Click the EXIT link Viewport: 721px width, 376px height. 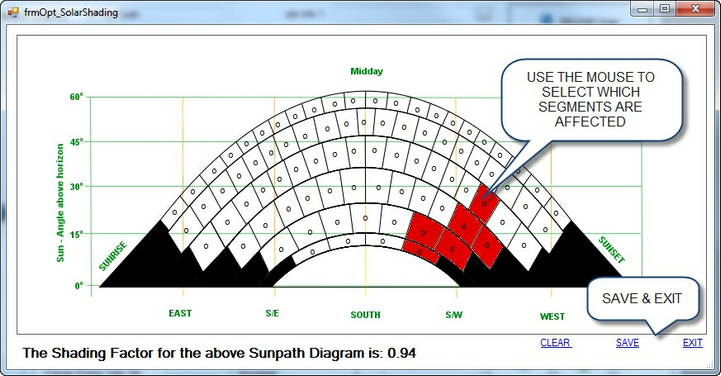click(692, 343)
